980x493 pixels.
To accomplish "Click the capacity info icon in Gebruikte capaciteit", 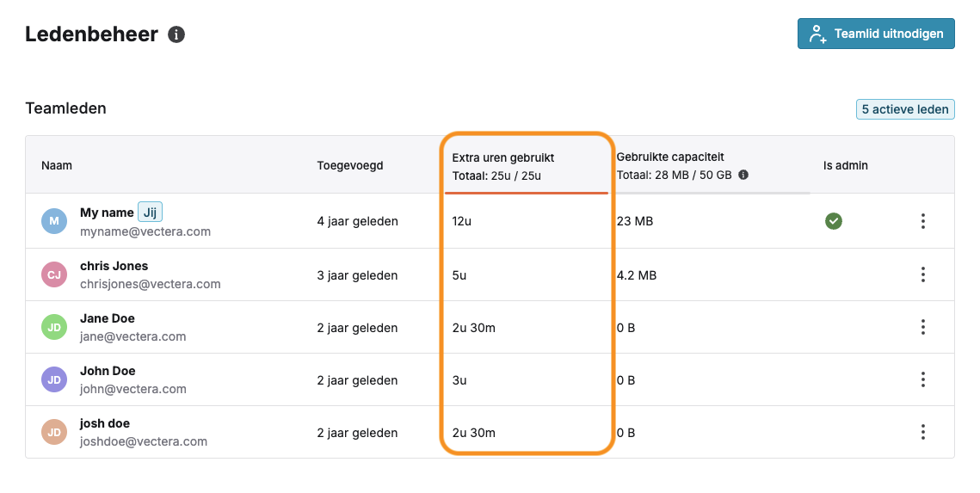I will (743, 175).
